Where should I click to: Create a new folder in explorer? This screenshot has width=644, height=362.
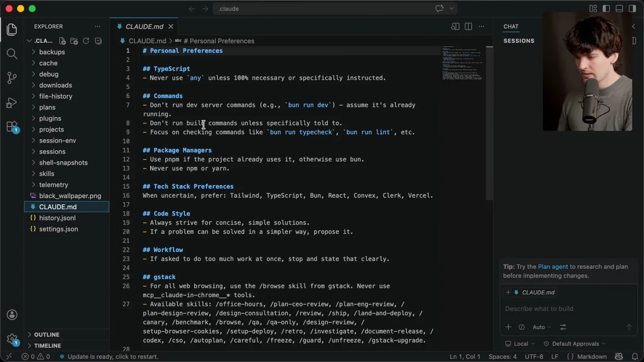tap(74, 41)
